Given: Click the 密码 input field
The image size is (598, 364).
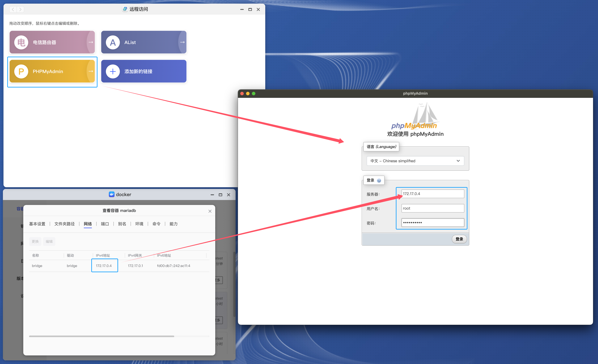Looking at the screenshot, I should (433, 223).
